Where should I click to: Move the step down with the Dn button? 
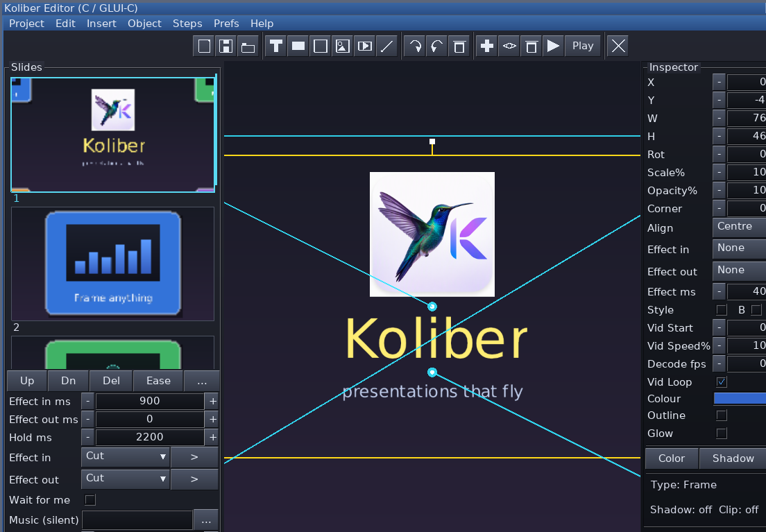[69, 381]
